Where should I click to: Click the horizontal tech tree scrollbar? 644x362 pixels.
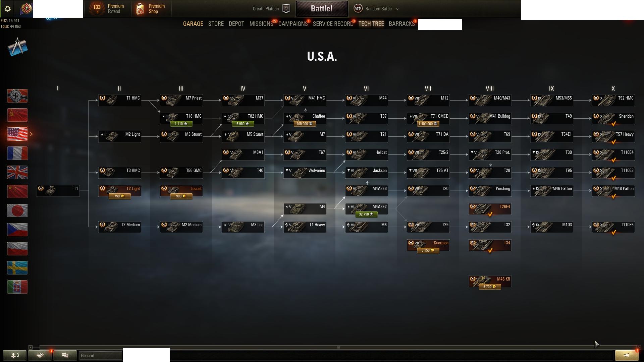[338, 347]
